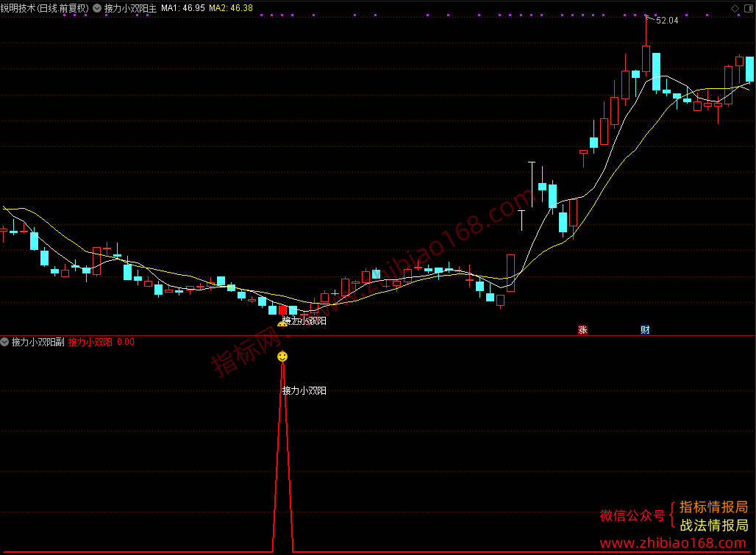This screenshot has width=756, height=555.
Task: Click the diamond icon at top right
Action: click(735, 8)
